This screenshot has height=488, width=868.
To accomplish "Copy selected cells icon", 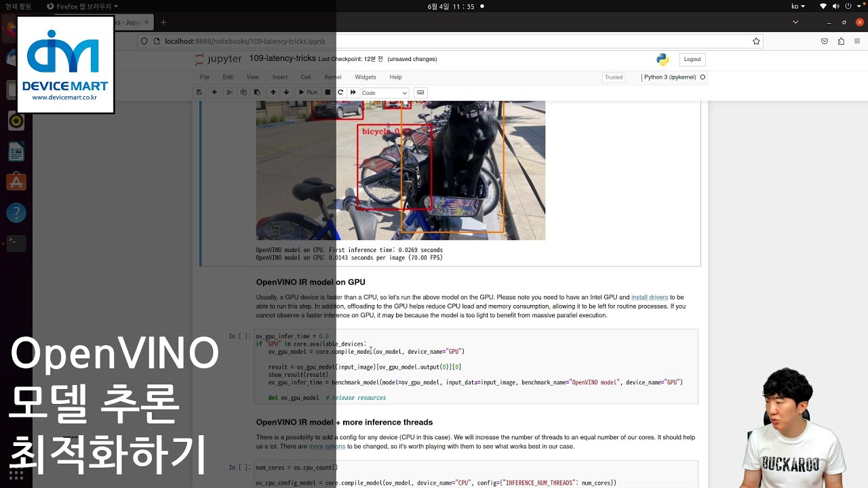I will 243,92.
